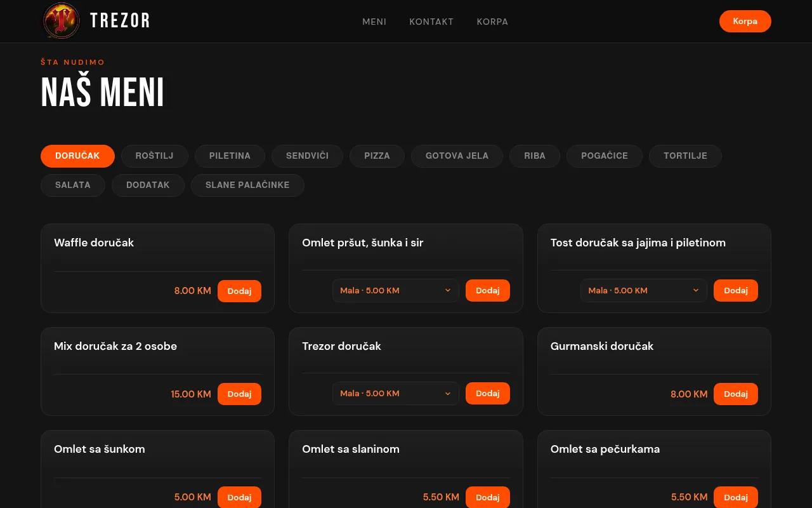Image resolution: width=812 pixels, height=508 pixels.
Task: Click the TREZOR brand name text
Action: (120, 21)
